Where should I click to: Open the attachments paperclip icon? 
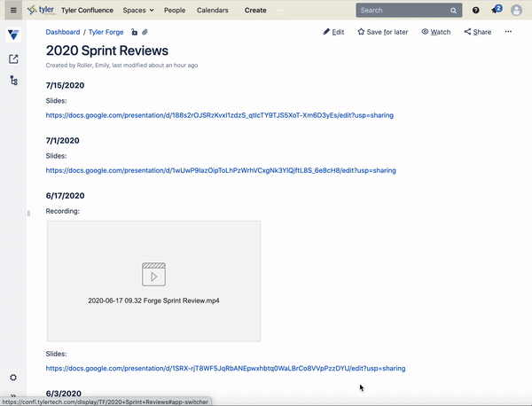tap(145, 32)
